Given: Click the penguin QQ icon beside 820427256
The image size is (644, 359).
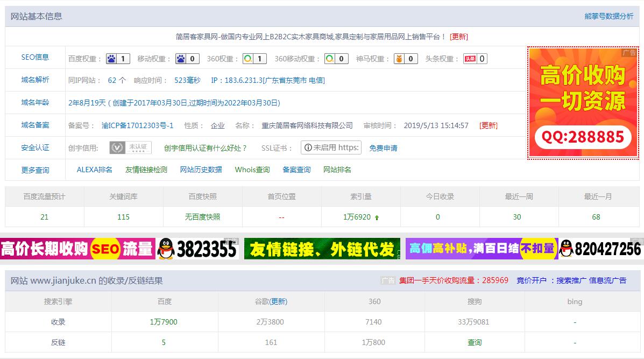Looking at the screenshot, I should coord(566,249).
